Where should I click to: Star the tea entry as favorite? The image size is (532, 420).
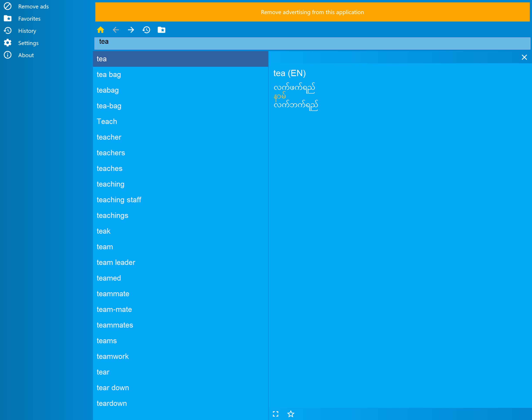[x=291, y=414]
